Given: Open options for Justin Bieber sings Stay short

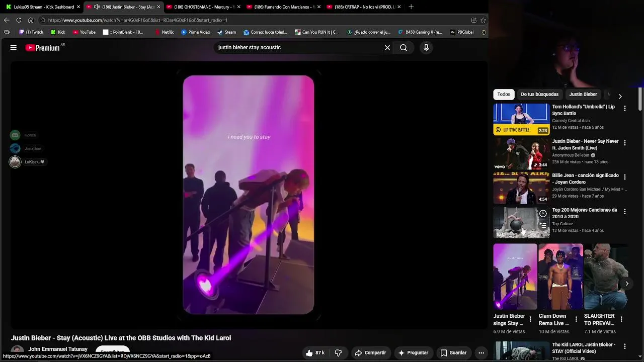Looking at the screenshot, I should 530,319.
